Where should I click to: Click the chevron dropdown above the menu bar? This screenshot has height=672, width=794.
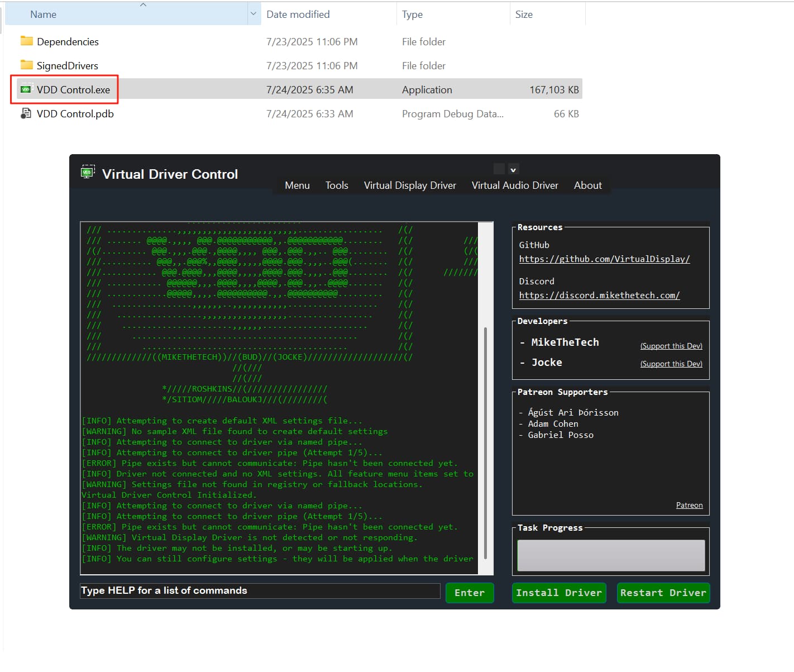(x=513, y=169)
